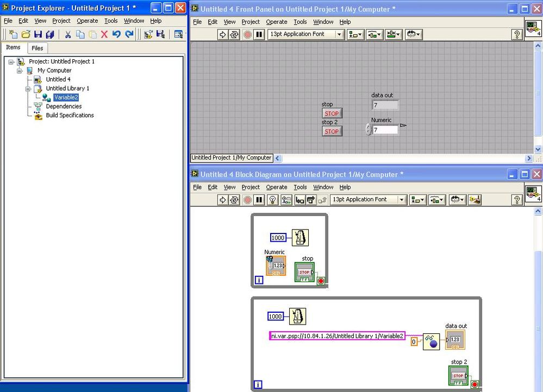Toggle the 'stop' boolean button on front panel
This screenshot has width=543, height=392.
332,113
